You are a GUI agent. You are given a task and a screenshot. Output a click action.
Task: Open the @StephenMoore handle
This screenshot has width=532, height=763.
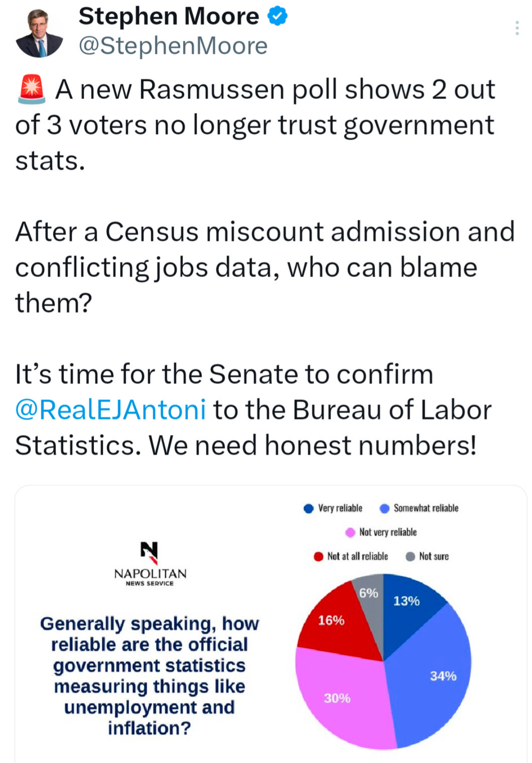tap(173, 46)
